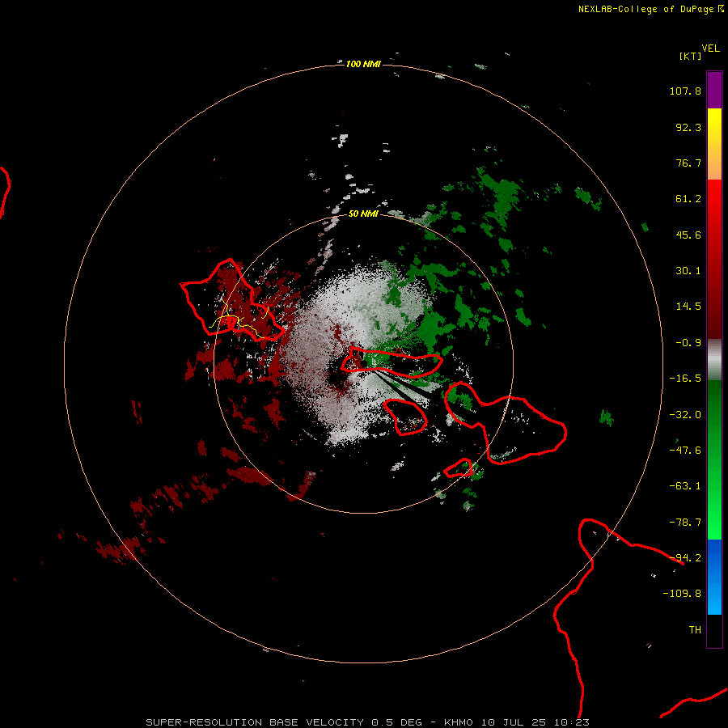
Task: Click the 45.6 legend value
Action: (x=688, y=235)
